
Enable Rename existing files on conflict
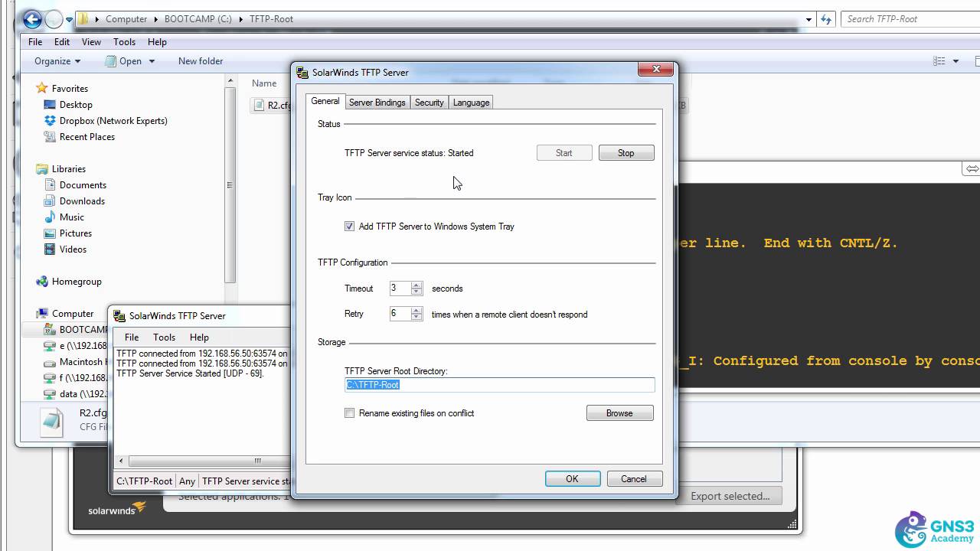350,413
